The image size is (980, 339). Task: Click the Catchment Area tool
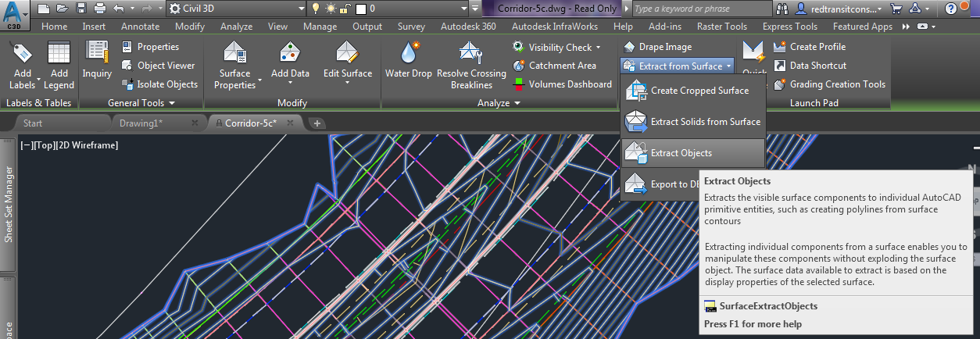(x=555, y=66)
